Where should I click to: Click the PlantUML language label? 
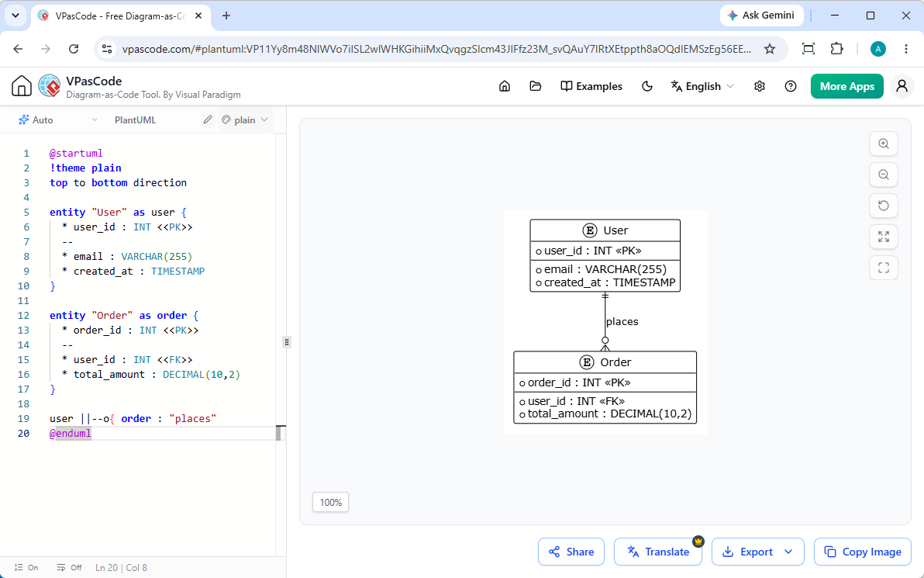(136, 119)
